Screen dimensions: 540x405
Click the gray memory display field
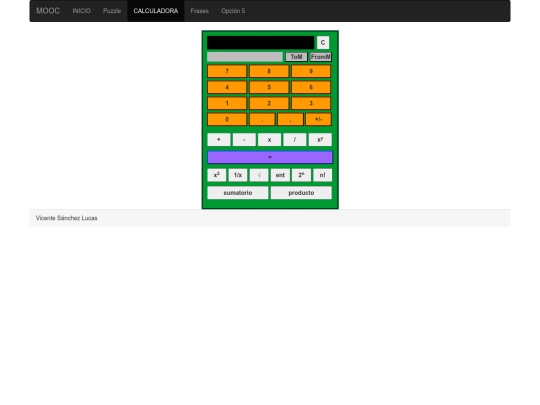245,57
